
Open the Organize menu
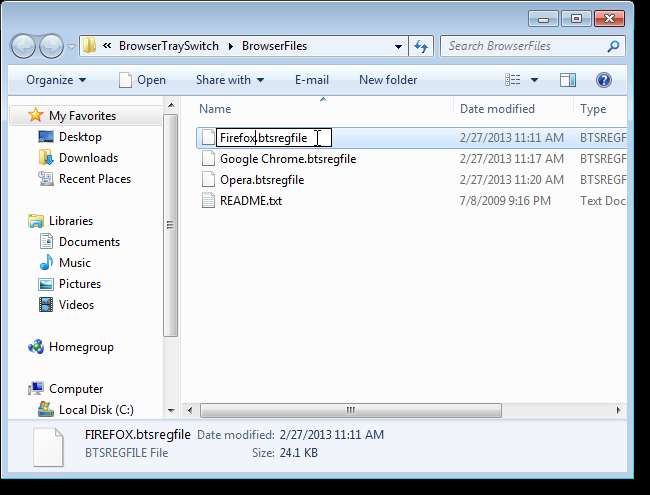click(x=56, y=80)
